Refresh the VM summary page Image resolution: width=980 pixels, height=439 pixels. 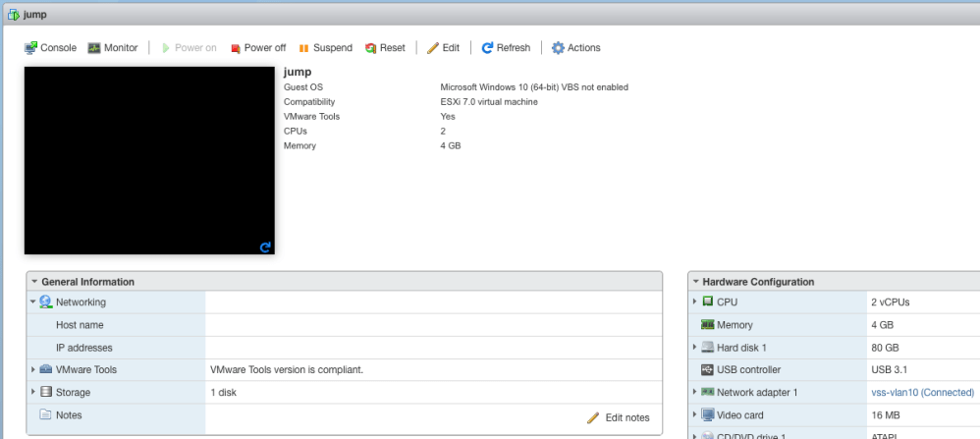[x=506, y=47]
